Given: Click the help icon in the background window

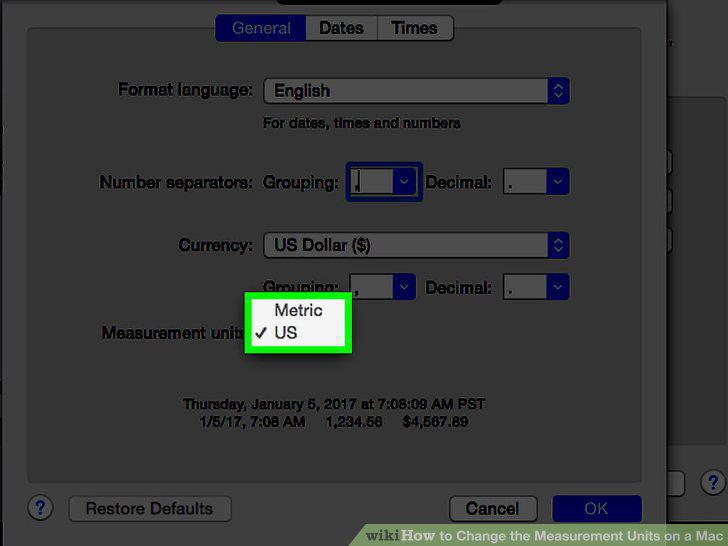Looking at the screenshot, I should click(x=713, y=483).
